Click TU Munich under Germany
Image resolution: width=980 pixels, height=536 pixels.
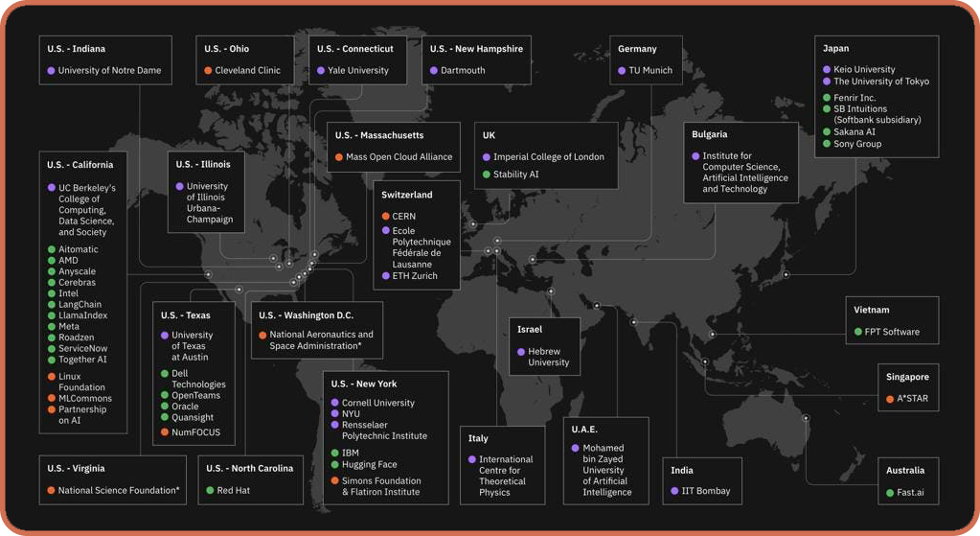[x=650, y=71]
